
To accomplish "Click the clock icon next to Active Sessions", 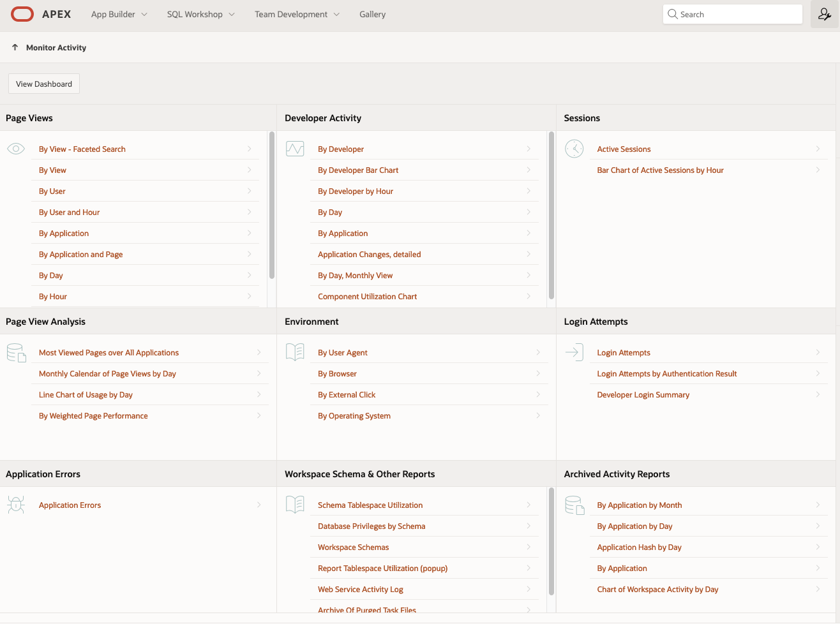I will [x=574, y=148].
